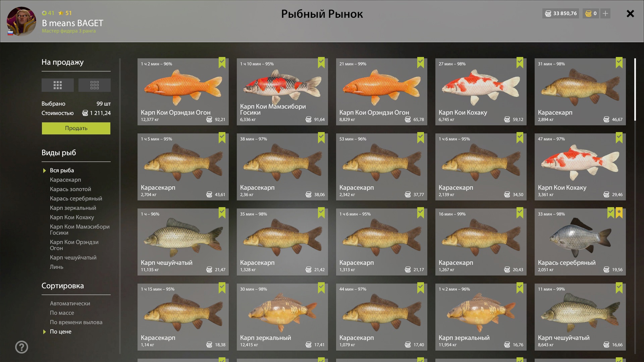Select the Вся рыба filter

[62, 170]
